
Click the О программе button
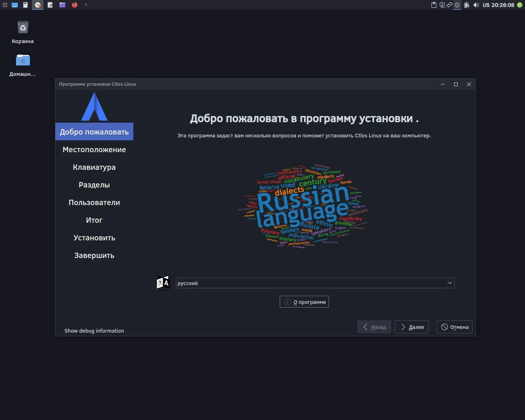click(x=304, y=302)
